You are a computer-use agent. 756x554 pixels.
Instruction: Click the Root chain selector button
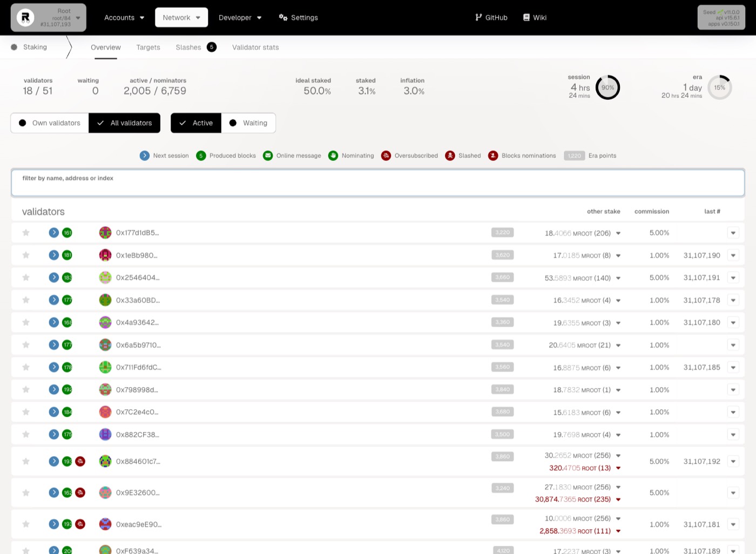coord(49,17)
